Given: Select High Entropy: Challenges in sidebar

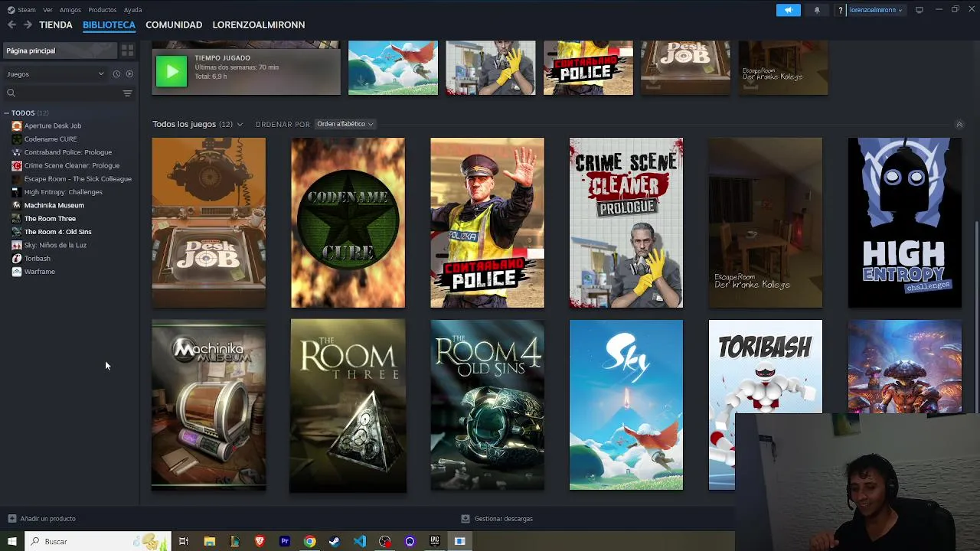Looking at the screenshot, I should tap(63, 192).
